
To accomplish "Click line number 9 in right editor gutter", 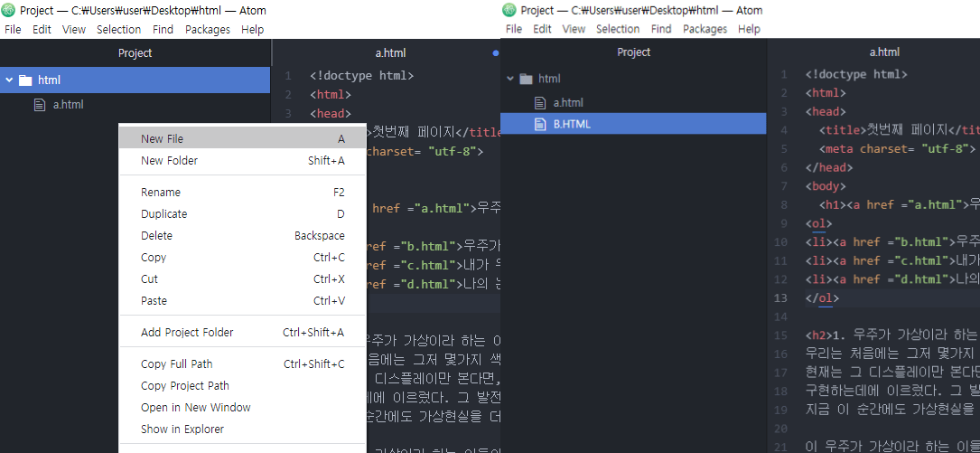I will pos(784,223).
